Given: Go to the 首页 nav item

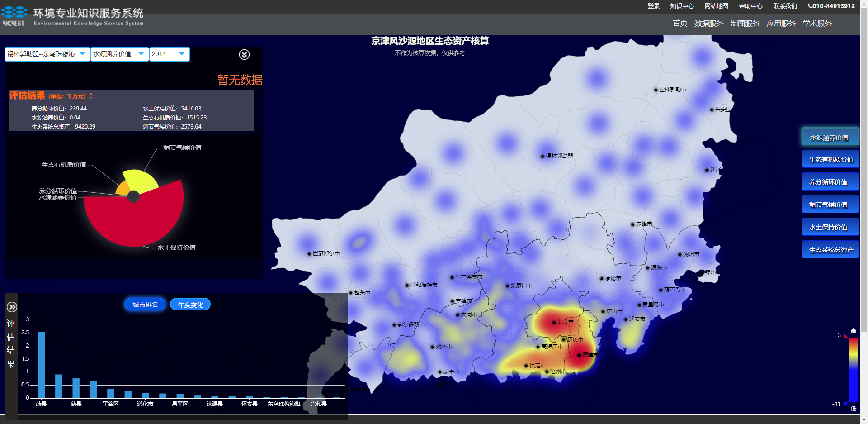Looking at the screenshot, I should pyautogui.click(x=679, y=24).
